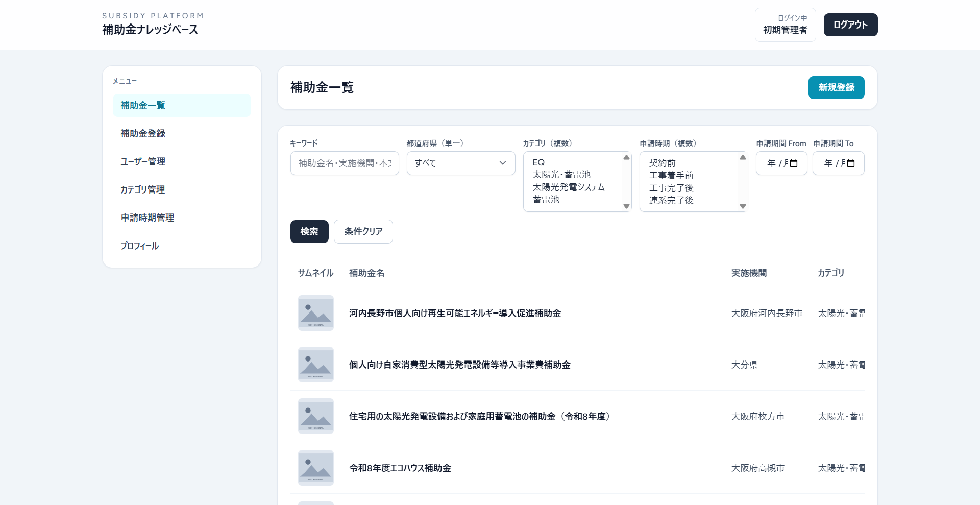The image size is (980, 505).
Task: Go to ユーザー管理 menu item
Action: 182,161
